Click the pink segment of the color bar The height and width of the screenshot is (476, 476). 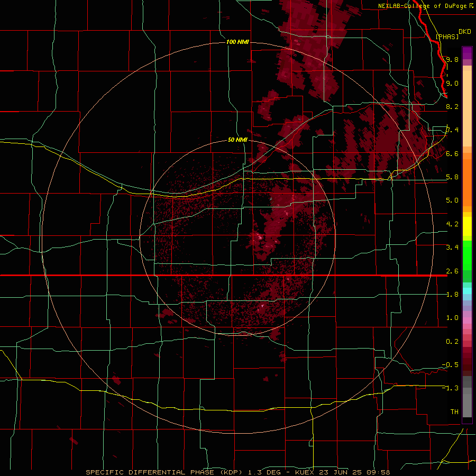[x=467, y=321]
